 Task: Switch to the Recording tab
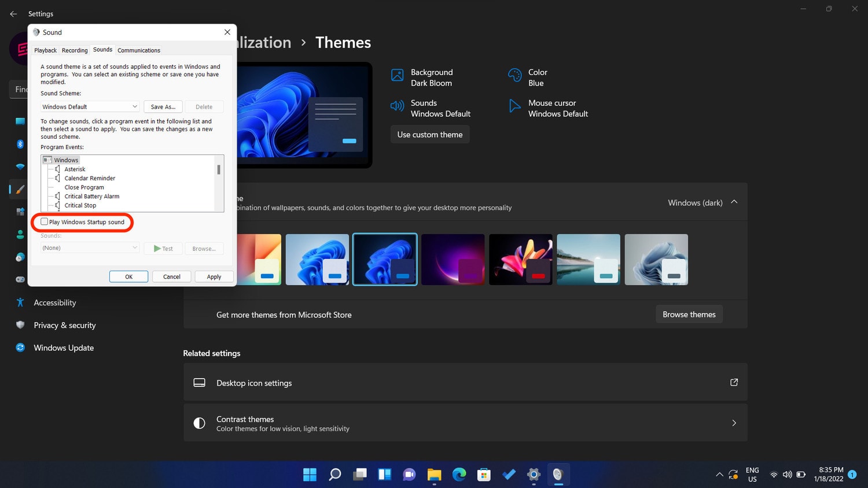click(75, 50)
